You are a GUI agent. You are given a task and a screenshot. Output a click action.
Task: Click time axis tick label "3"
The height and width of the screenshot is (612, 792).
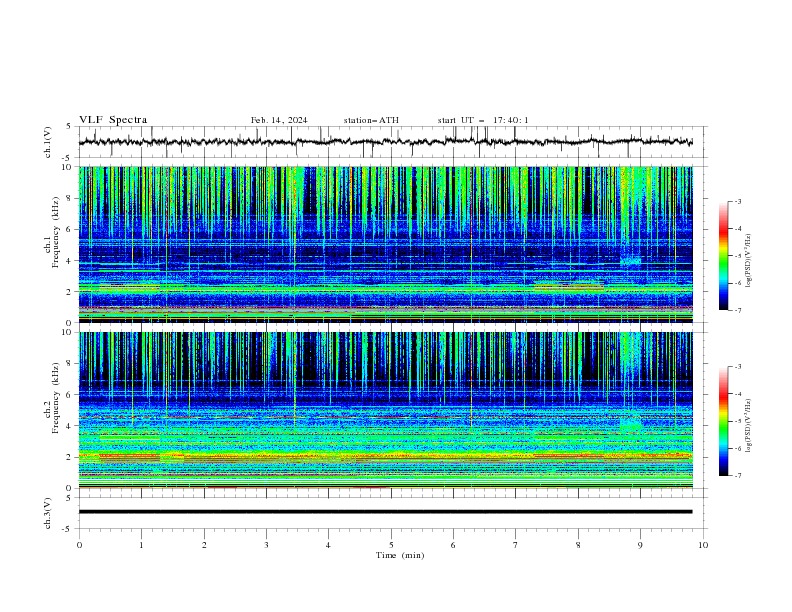tap(266, 545)
